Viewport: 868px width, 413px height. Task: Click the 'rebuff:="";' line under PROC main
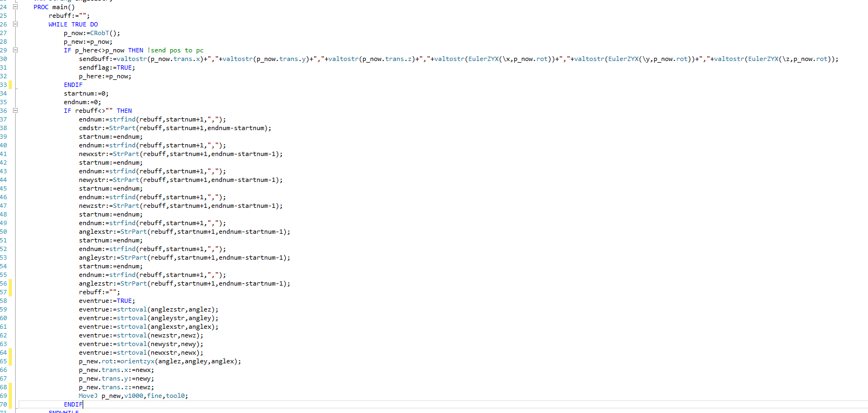coord(69,16)
